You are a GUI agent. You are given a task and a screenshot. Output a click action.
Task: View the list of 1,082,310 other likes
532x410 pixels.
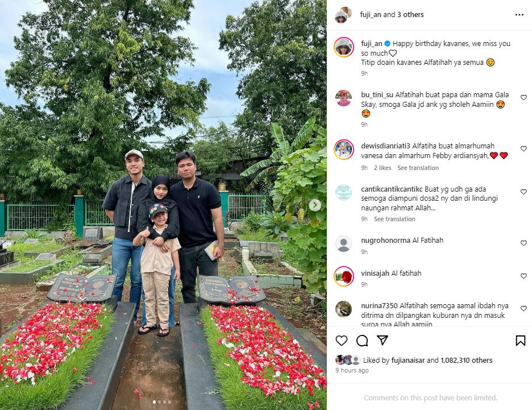click(467, 360)
